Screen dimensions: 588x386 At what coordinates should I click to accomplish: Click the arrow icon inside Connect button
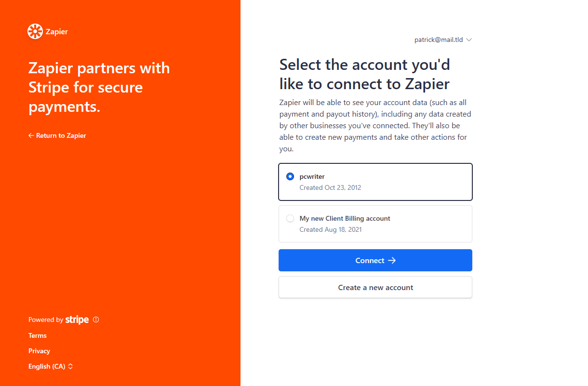392,261
